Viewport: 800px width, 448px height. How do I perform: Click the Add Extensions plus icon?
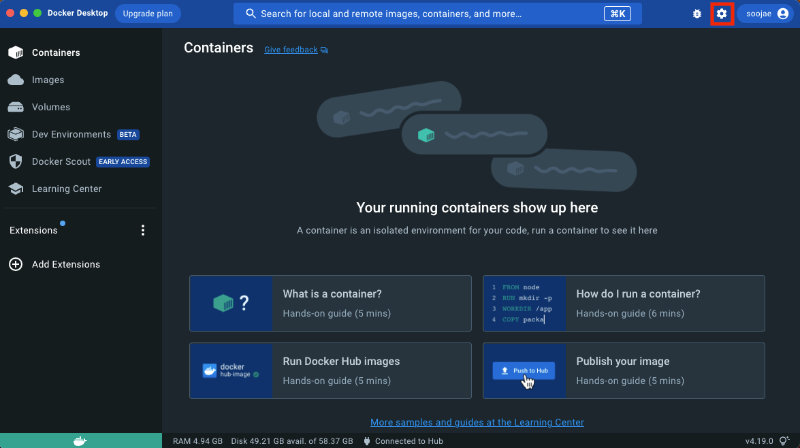click(x=16, y=264)
